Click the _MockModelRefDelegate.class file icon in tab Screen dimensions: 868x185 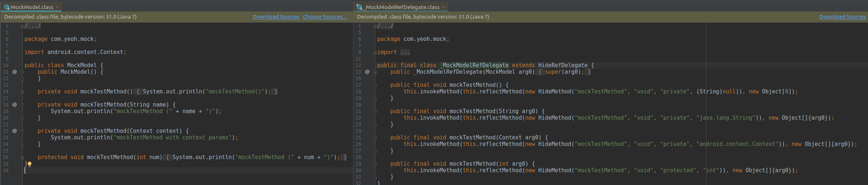(359, 7)
